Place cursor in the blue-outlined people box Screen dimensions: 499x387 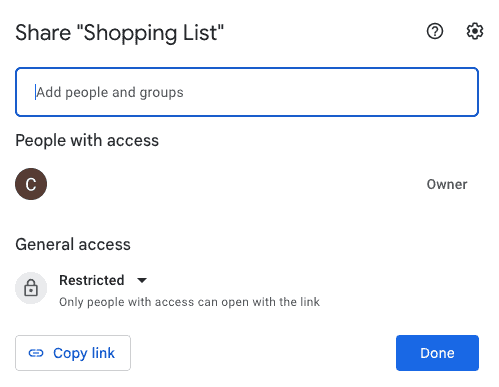(247, 92)
